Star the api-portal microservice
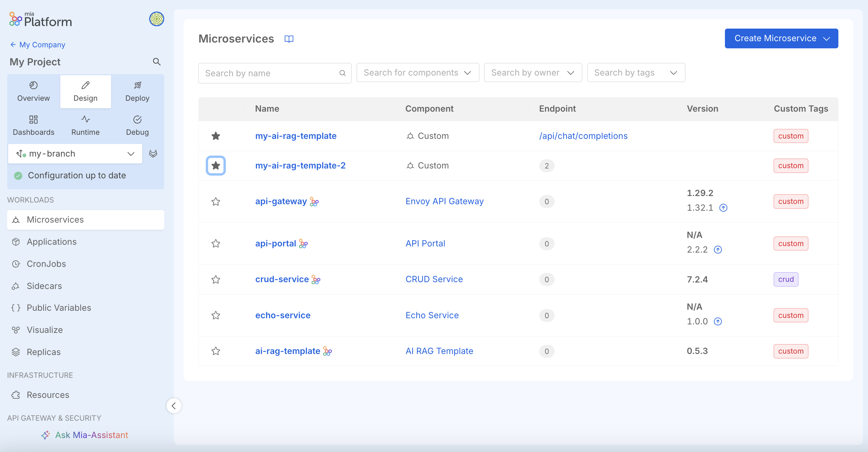The width and height of the screenshot is (868, 452). tap(216, 243)
